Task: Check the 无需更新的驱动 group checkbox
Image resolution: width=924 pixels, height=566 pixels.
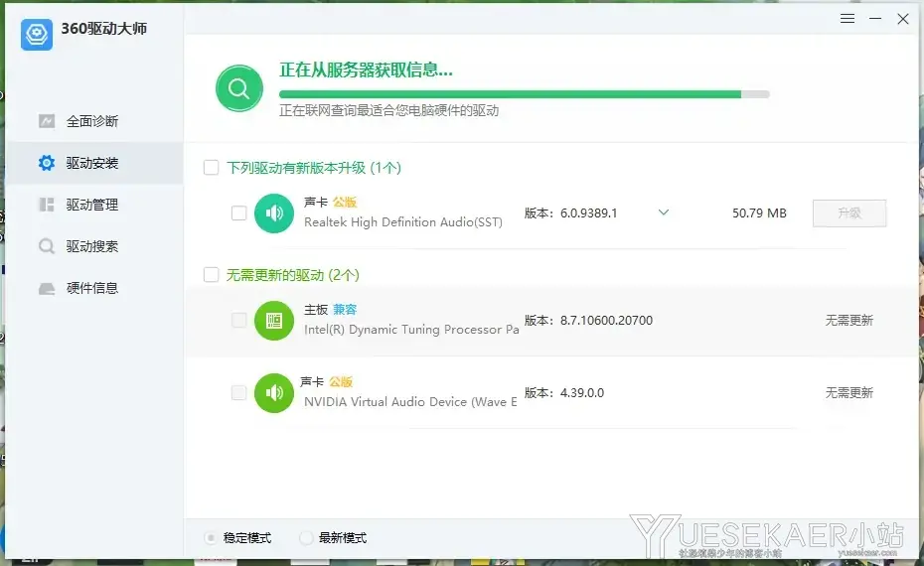Action: click(x=211, y=275)
